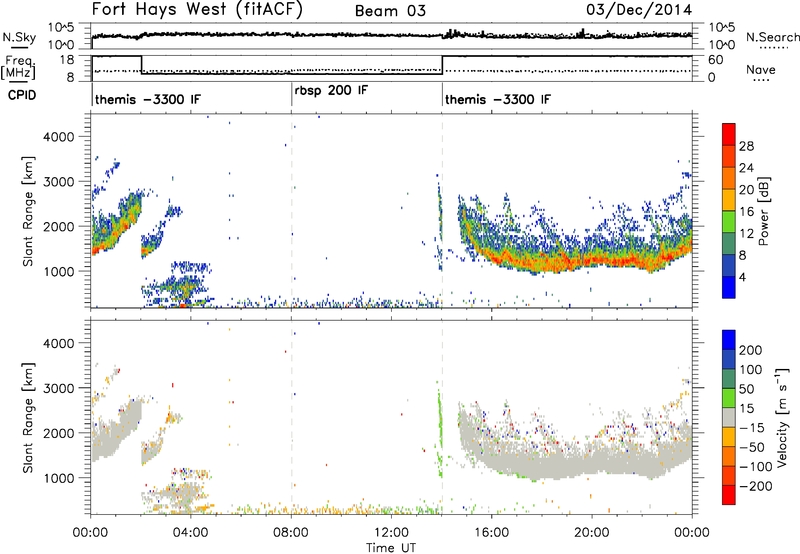
Task: Click the '4000' tick on power panel
Action: pyautogui.click(x=59, y=137)
